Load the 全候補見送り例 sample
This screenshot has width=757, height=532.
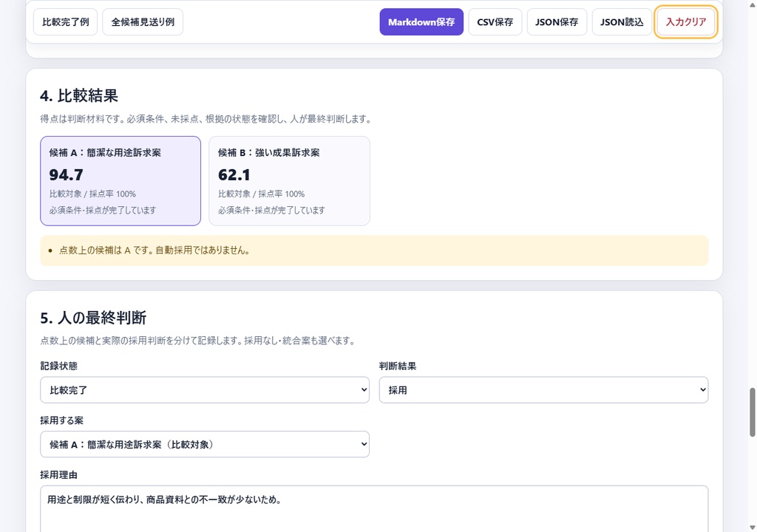click(143, 21)
